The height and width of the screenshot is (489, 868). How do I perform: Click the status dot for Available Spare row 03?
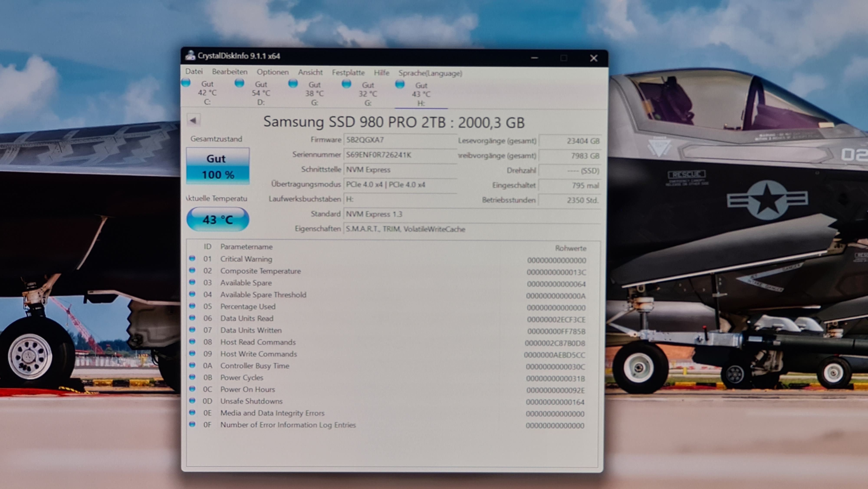(192, 282)
